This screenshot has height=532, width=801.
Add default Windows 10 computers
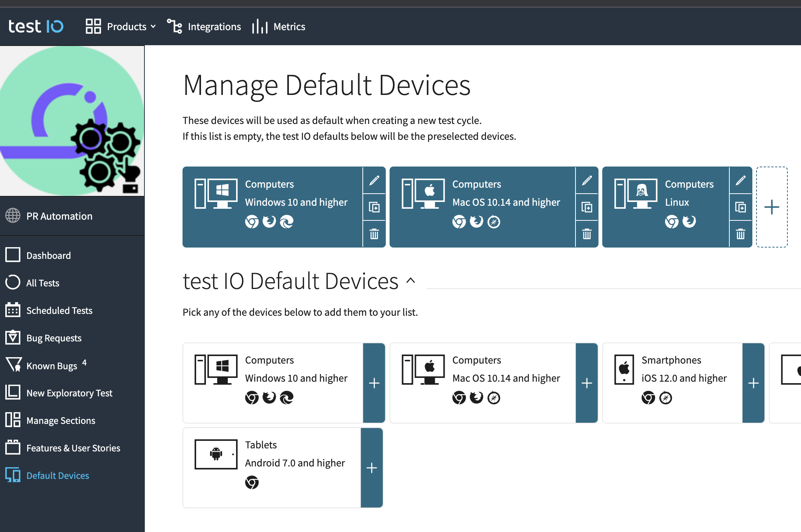374,383
